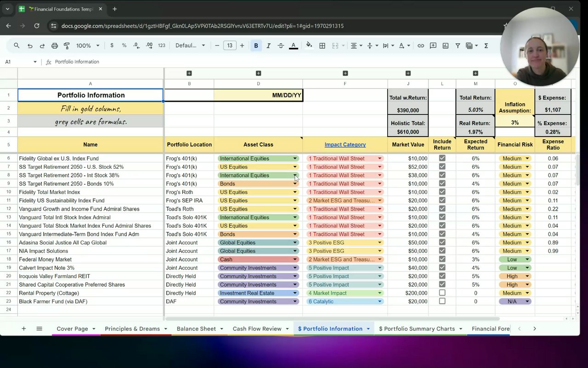Uncheck Include Return for Fidelity Global ex U.S.
Image resolution: width=588 pixels, height=368 pixels.
click(442, 158)
